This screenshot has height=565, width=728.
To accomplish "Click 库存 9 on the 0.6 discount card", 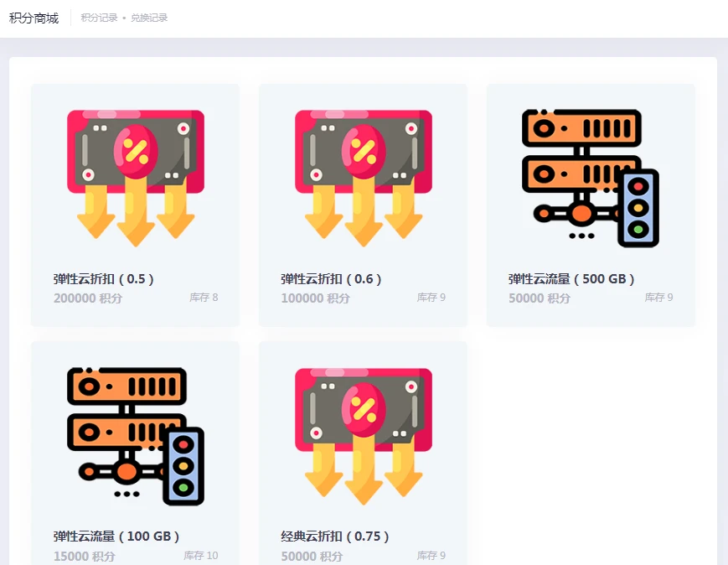I will 431,298.
